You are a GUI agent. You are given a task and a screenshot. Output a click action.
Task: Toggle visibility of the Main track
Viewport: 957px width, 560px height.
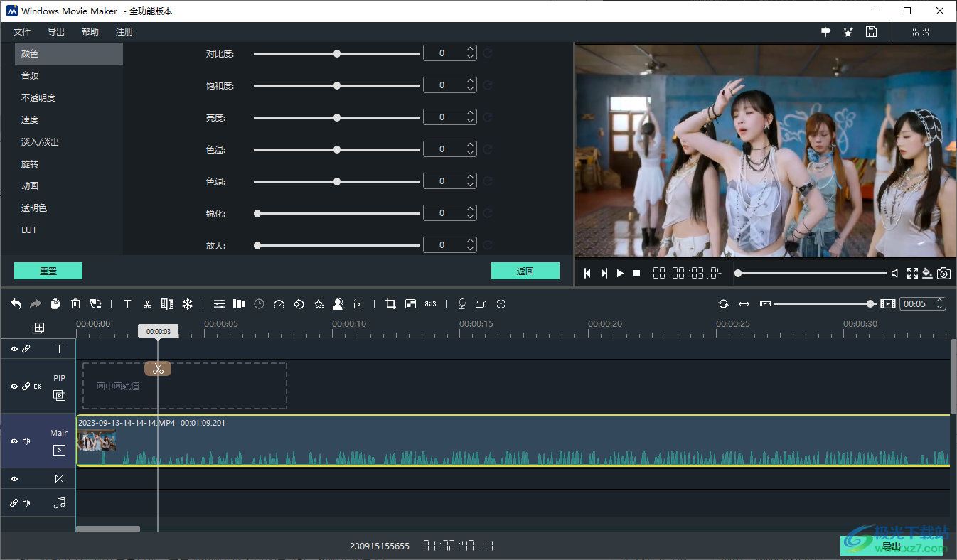[14, 441]
